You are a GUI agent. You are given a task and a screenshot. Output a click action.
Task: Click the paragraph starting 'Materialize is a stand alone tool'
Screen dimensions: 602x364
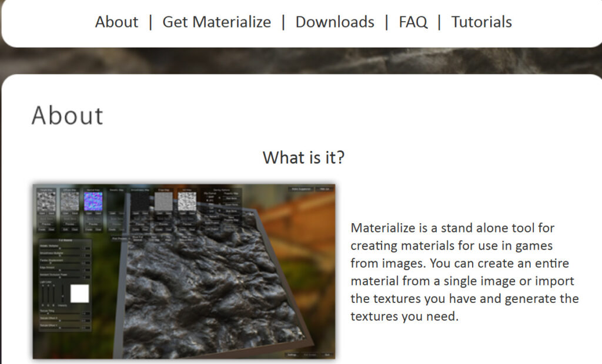(x=464, y=272)
